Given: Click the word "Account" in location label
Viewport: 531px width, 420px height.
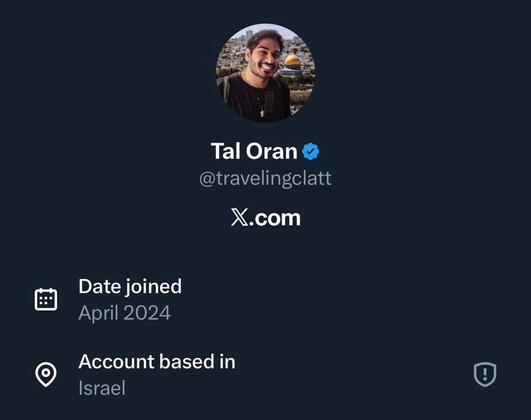Looking at the screenshot, I should pos(116,362).
